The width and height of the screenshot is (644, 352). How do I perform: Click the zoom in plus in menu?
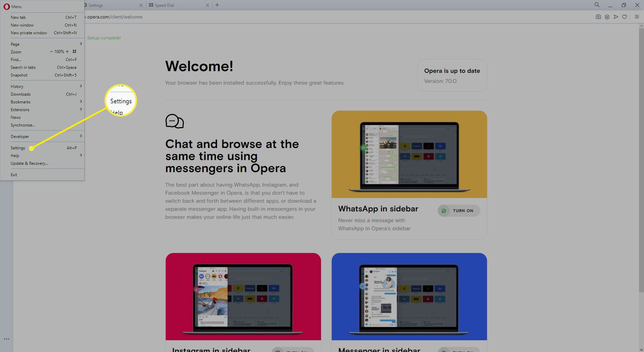tap(67, 52)
